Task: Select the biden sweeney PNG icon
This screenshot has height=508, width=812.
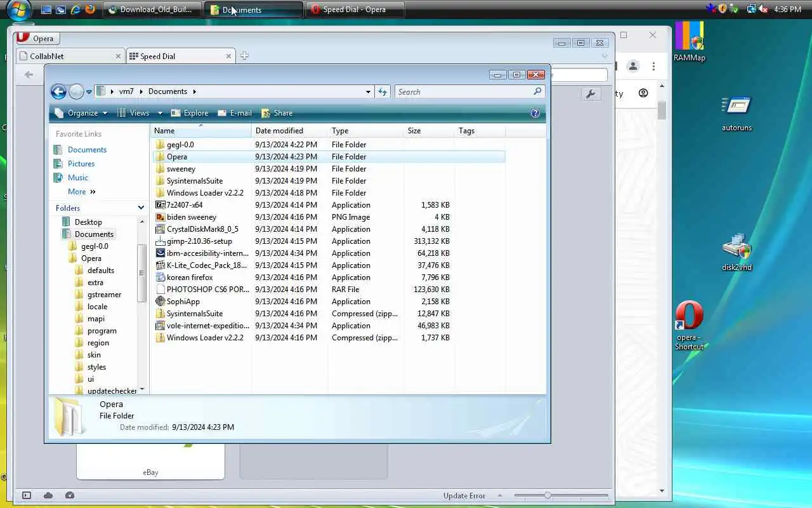Action: pos(160,217)
